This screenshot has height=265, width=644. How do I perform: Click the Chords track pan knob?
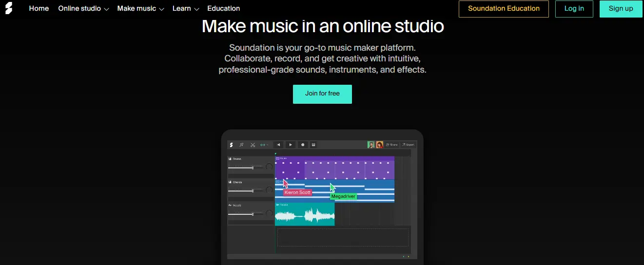[269, 190]
